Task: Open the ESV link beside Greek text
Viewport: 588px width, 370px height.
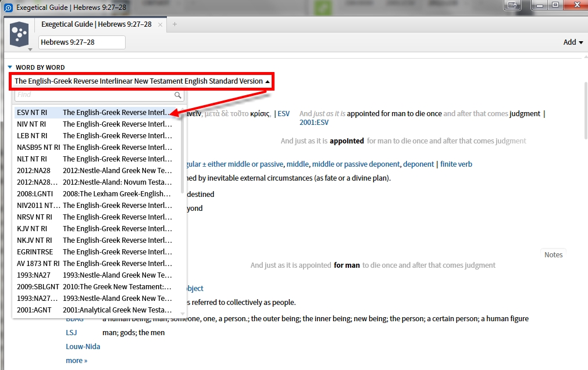Action: pos(283,113)
